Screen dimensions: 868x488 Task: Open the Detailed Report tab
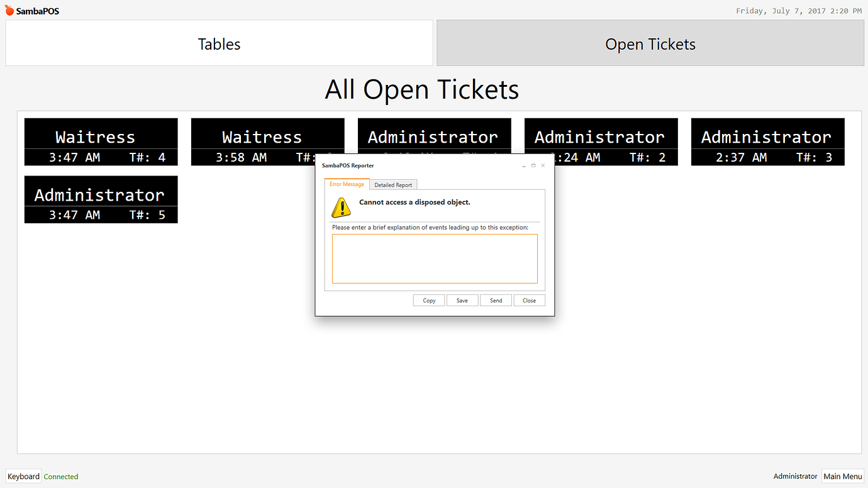click(394, 185)
